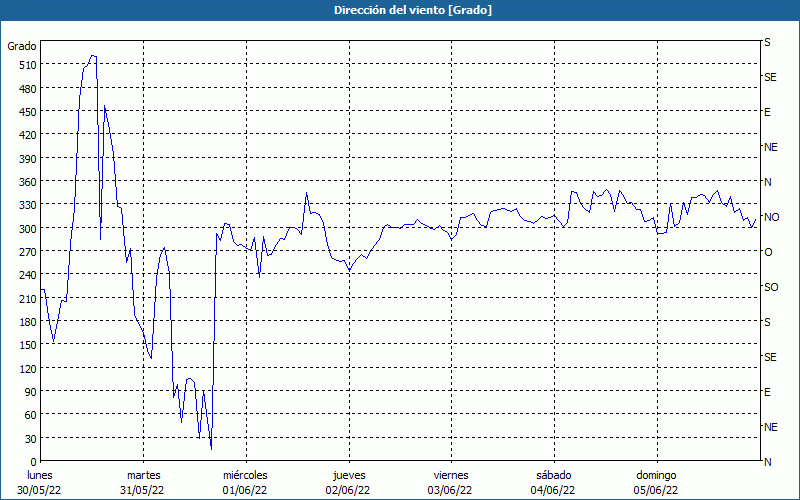Click the 240 value on the left axis
The width and height of the screenshot is (800, 500).
28,276
